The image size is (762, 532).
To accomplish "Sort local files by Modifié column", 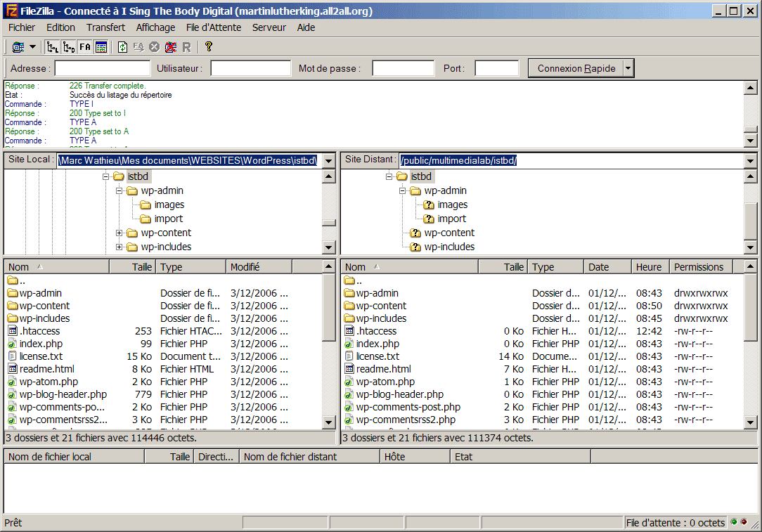I will click(259, 267).
